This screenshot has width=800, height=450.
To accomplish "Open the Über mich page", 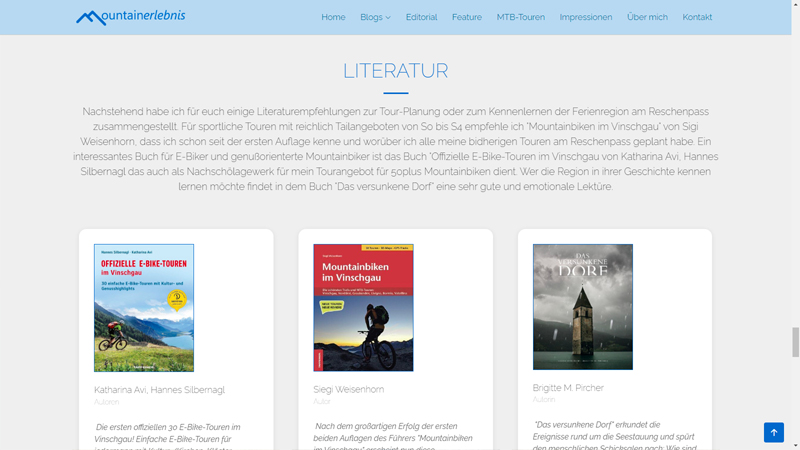I will [647, 17].
